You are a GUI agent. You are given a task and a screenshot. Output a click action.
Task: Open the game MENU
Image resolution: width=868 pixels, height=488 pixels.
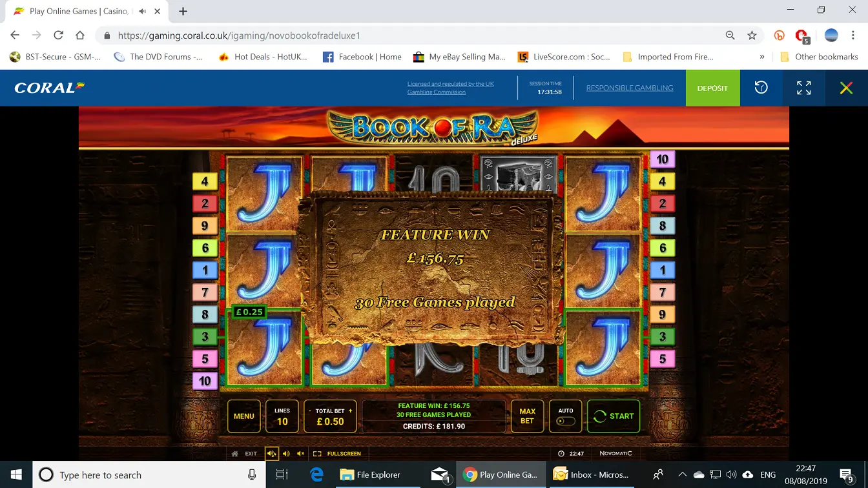pyautogui.click(x=243, y=416)
